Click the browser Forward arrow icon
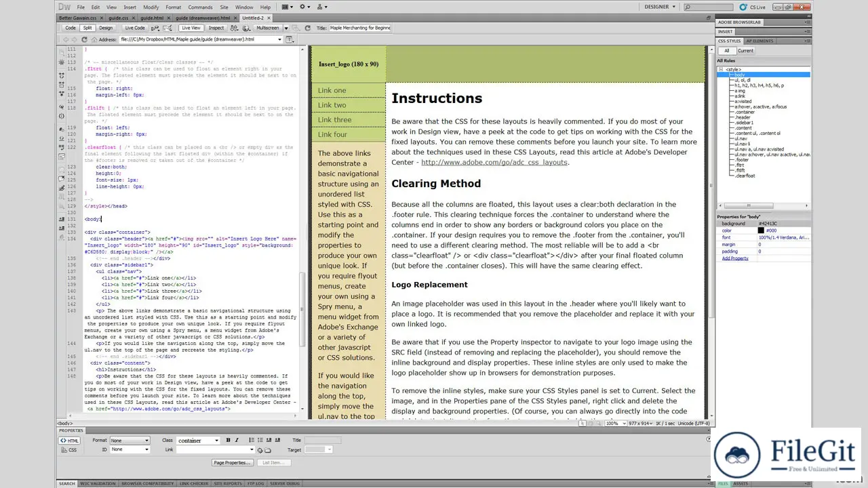868x488 pixels. coord(74,39)
